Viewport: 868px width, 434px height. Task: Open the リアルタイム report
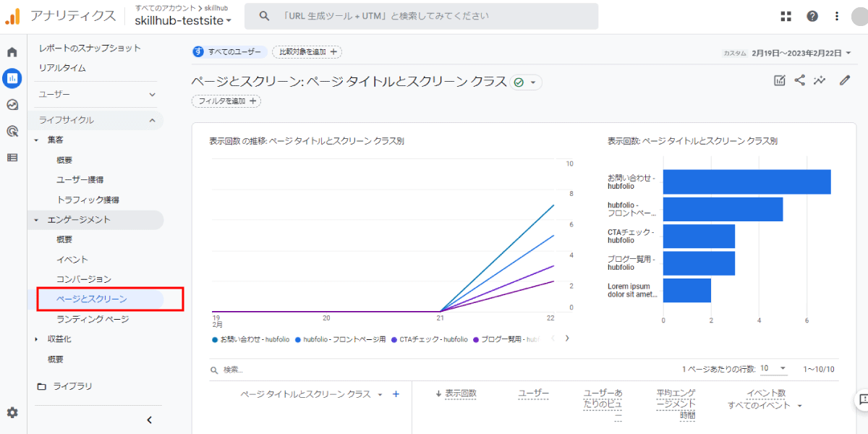(x=62, y=68)
